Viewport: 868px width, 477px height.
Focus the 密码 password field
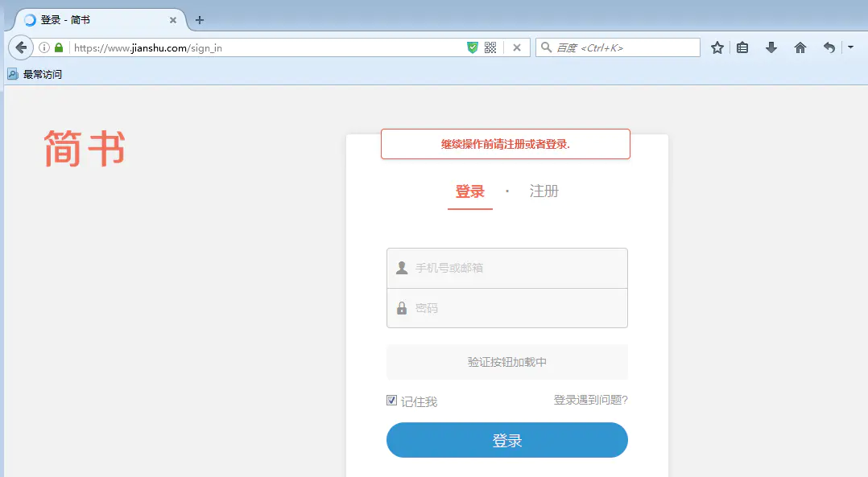(507, 308)
